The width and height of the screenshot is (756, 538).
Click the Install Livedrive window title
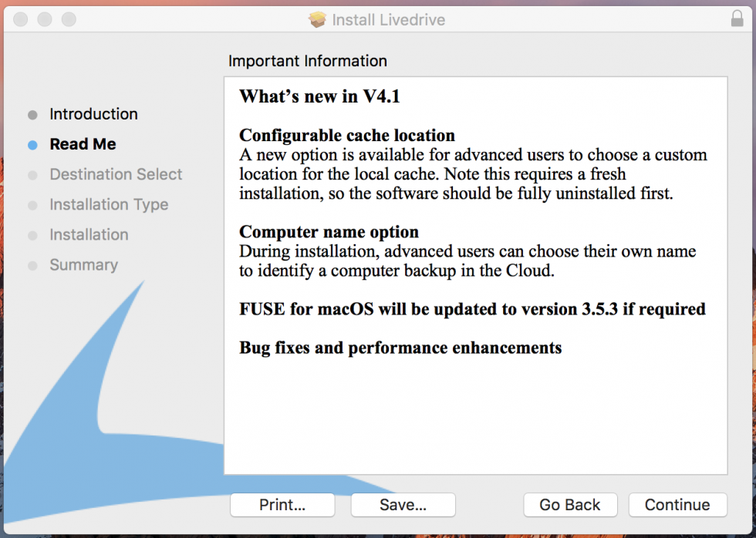pyautogui.click(x=388, y=20)
